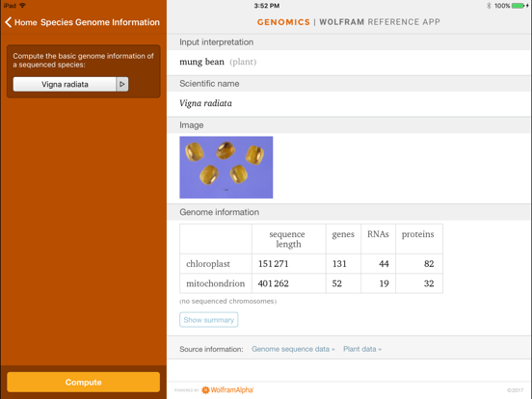Tap the GENOMICS Wolfram Reference App title
Viewport: 532px width, 399px height.
click(349, 22)
